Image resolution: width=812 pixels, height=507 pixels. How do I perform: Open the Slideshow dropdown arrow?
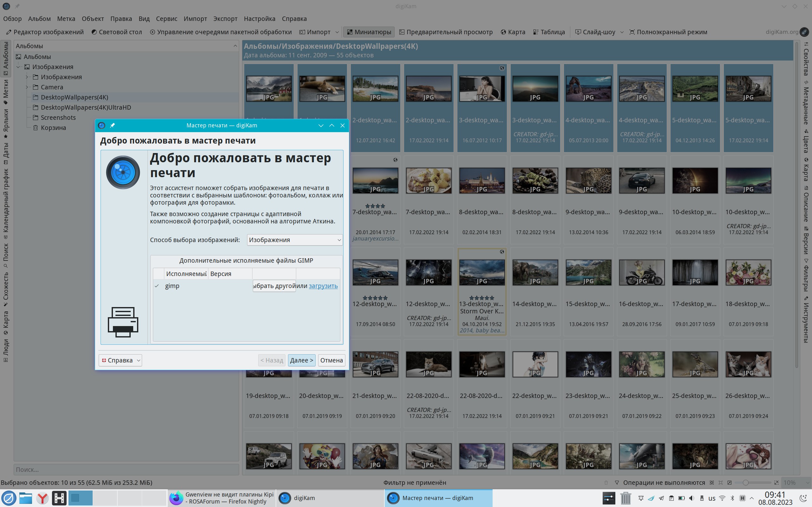[622, 32]
